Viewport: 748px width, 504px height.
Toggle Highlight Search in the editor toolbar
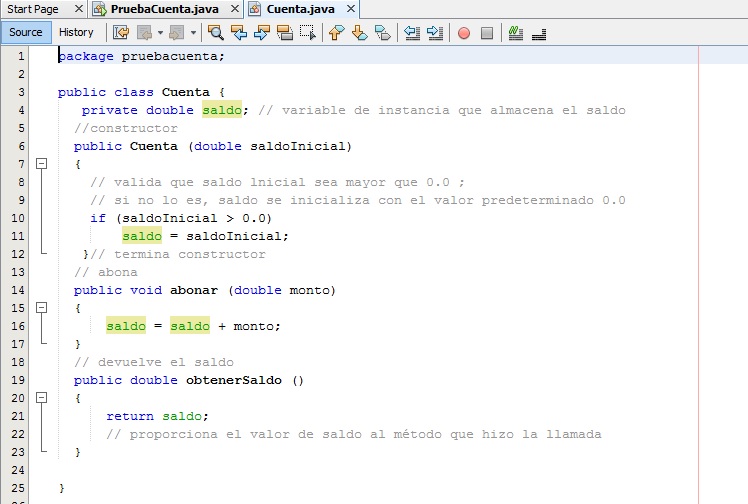285,32
